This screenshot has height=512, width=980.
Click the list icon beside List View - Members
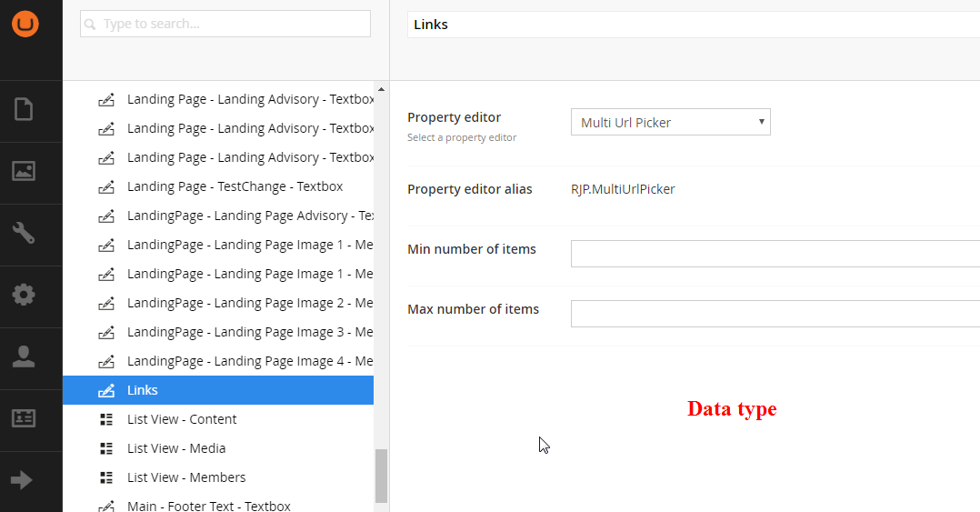click(x=106, y=477)
